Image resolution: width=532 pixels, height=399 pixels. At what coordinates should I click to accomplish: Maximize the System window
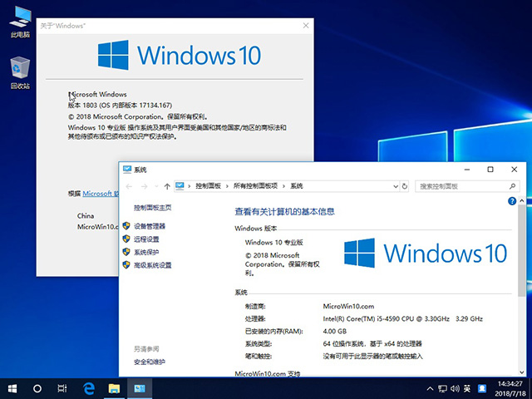tap(490, 170)
